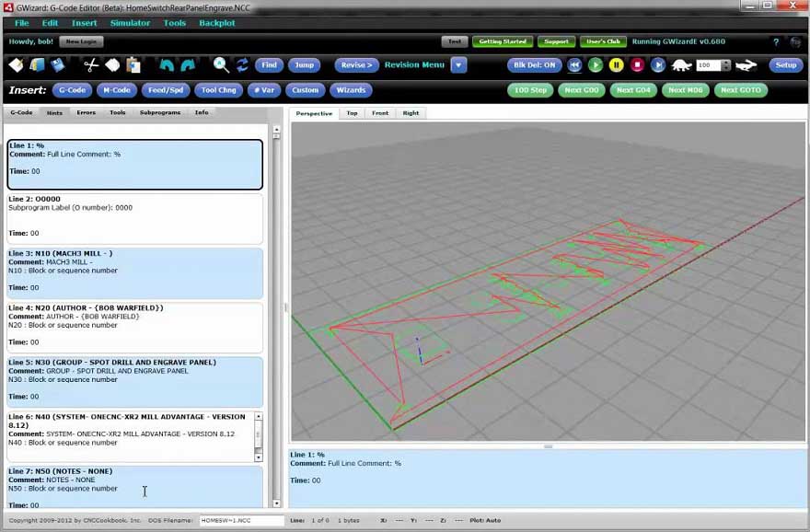Click the Save floppy disk icon
This screenshot has height=532, width=810.
click(57, 65)
